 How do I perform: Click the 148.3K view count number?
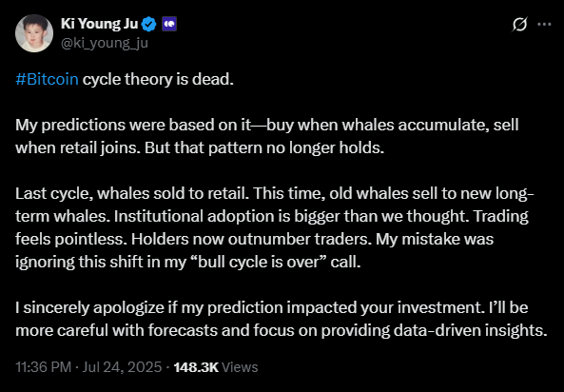pos(196,367)
